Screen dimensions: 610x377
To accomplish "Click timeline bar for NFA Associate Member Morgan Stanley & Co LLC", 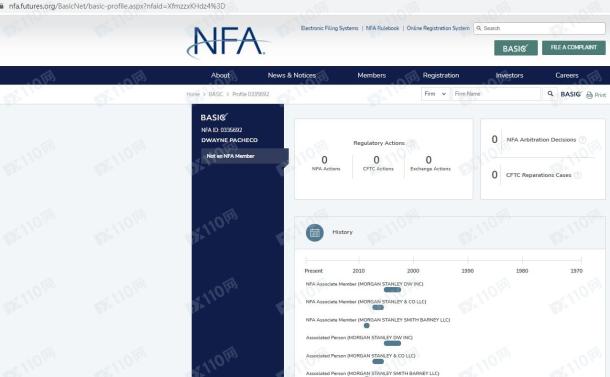I will coord(378,307).
